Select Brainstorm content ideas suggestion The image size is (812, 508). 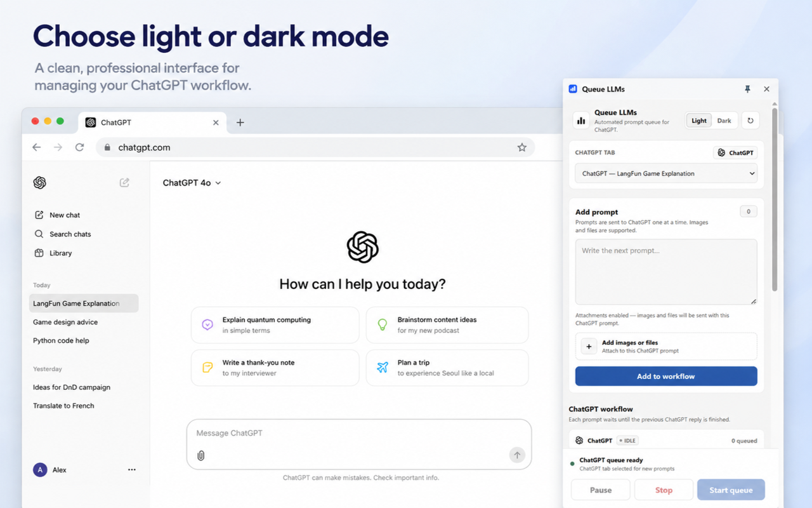(447, 325)
